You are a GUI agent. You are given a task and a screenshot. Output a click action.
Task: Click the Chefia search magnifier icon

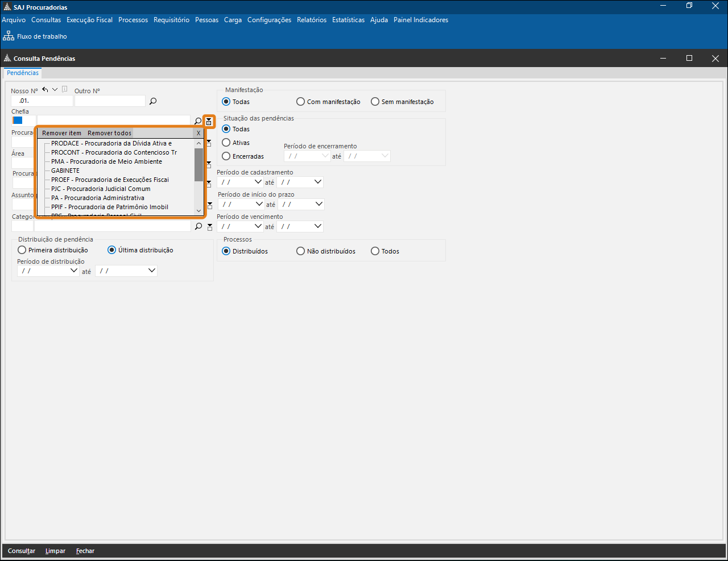[198, 121]
